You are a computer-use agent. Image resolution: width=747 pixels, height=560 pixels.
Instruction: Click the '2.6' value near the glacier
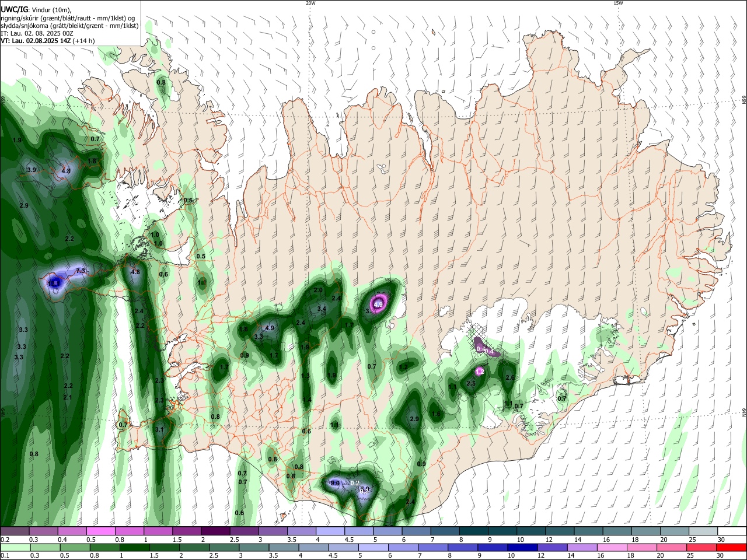click(510, 378)
